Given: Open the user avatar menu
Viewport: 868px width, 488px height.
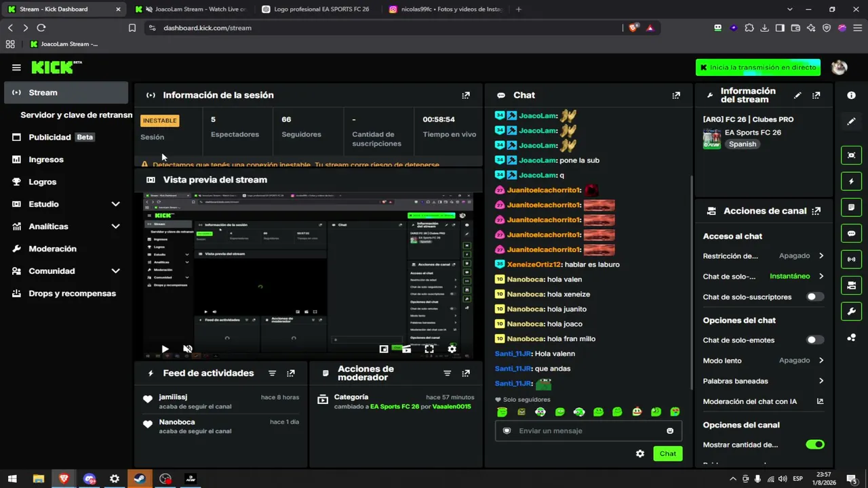Looking at the screenshot, I should pos(840,67).
